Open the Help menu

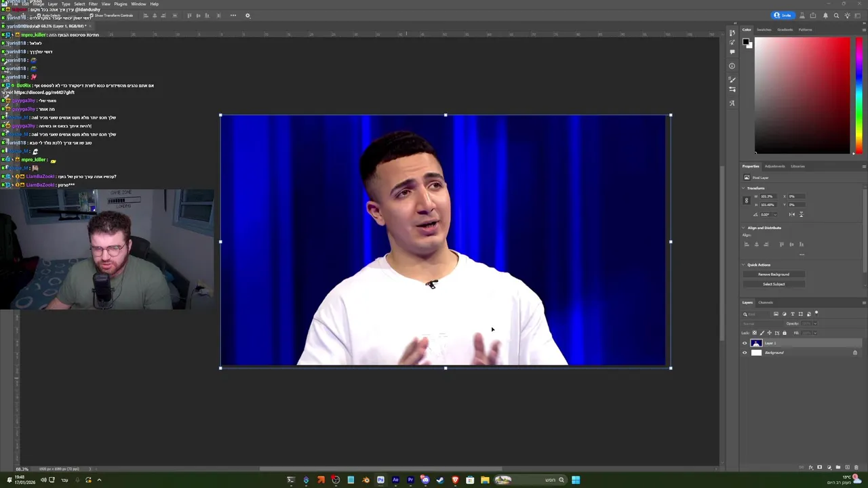(x=154, y=4)
